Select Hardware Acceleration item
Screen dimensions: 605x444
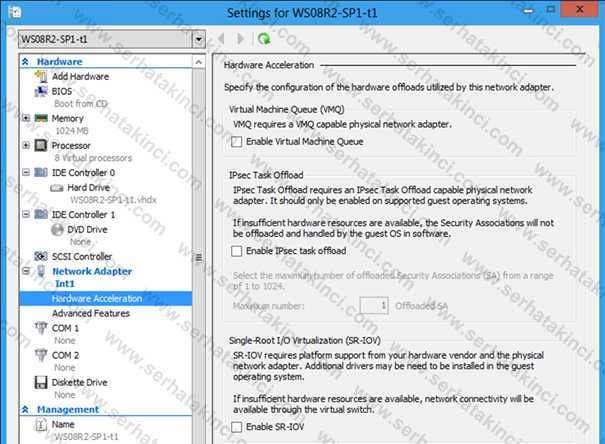tap(106, 299)
